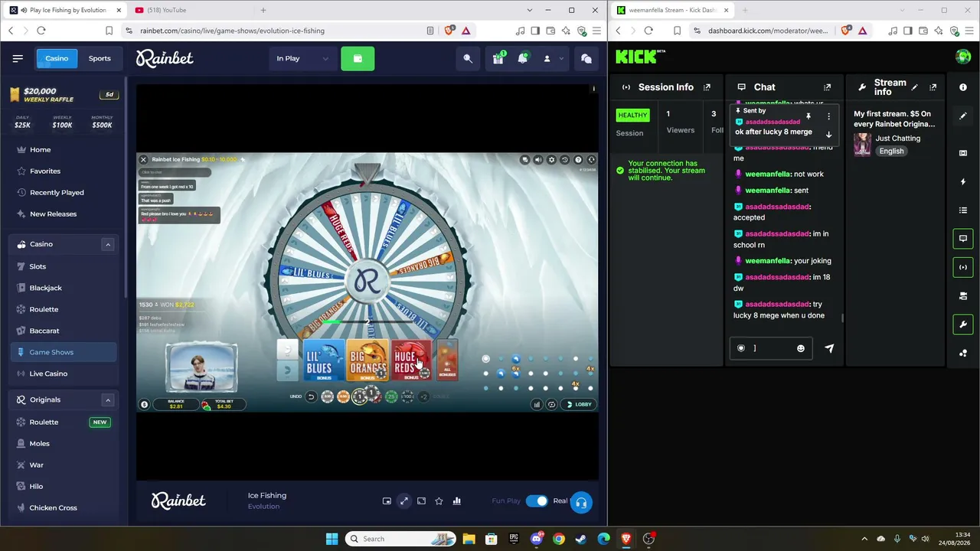
Task: Open the info icon in the Kick right sidebar
Action: click(x=963, y=87)
